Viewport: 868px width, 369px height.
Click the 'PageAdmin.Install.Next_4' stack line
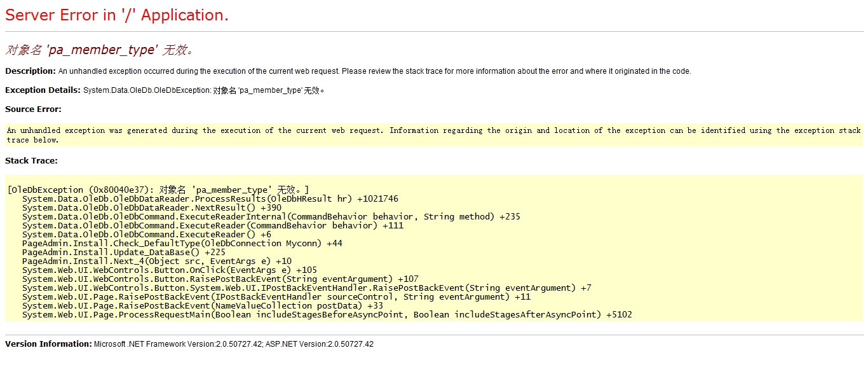tap(156, 261)
